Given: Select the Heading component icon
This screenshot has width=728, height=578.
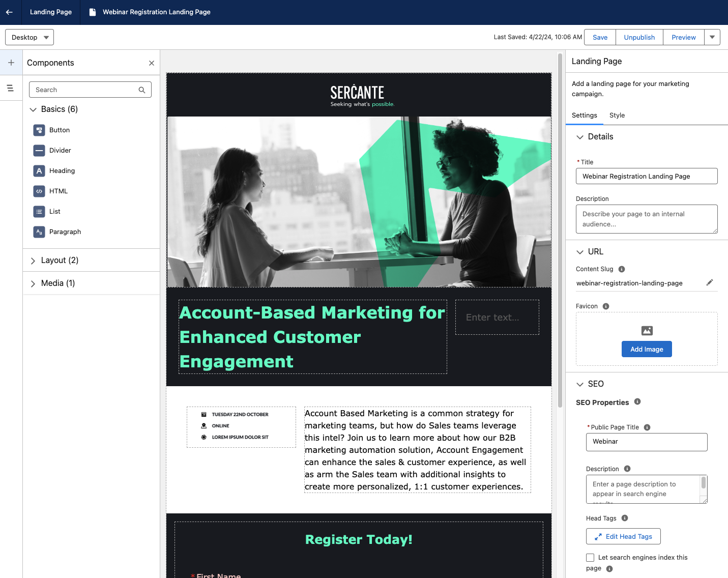Looking at the screenshot, I should (39, 171).
